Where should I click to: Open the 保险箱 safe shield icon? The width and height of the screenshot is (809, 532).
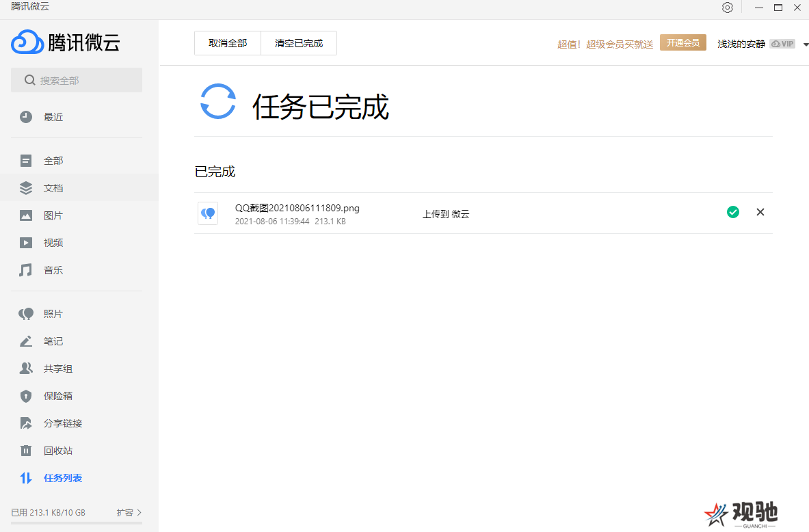[26, 396]
